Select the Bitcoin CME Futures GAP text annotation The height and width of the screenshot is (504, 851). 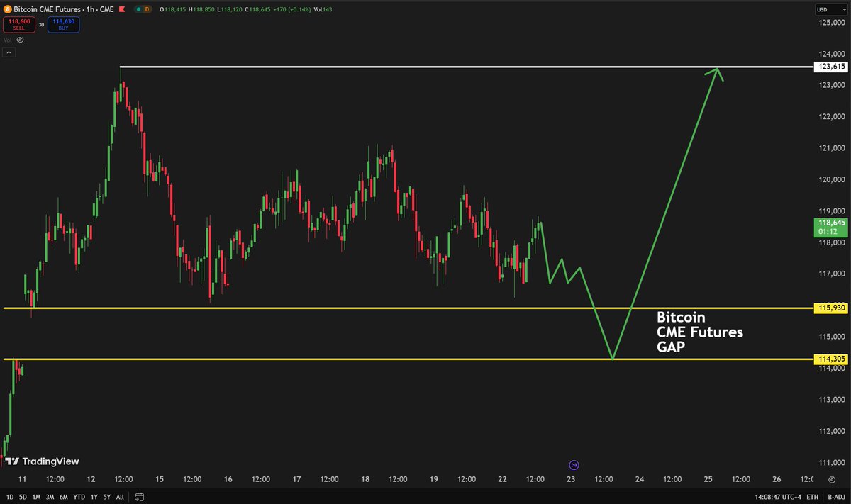coord(700,332)
